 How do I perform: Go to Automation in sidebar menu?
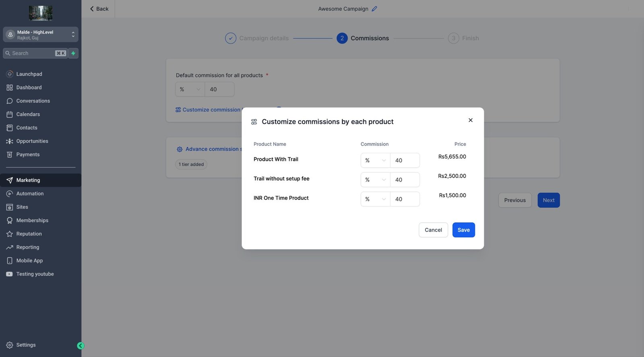tap(30, 194)
